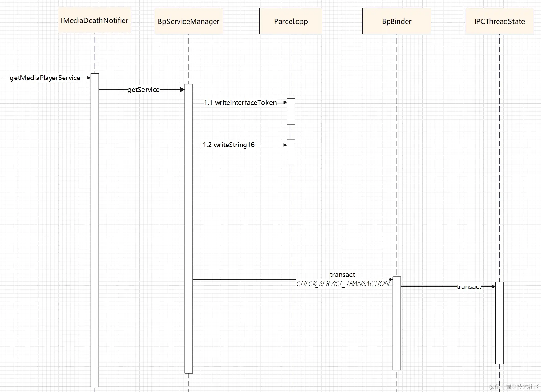
Task: Select the BpServiceManager header box
Action: coord(189,21)
